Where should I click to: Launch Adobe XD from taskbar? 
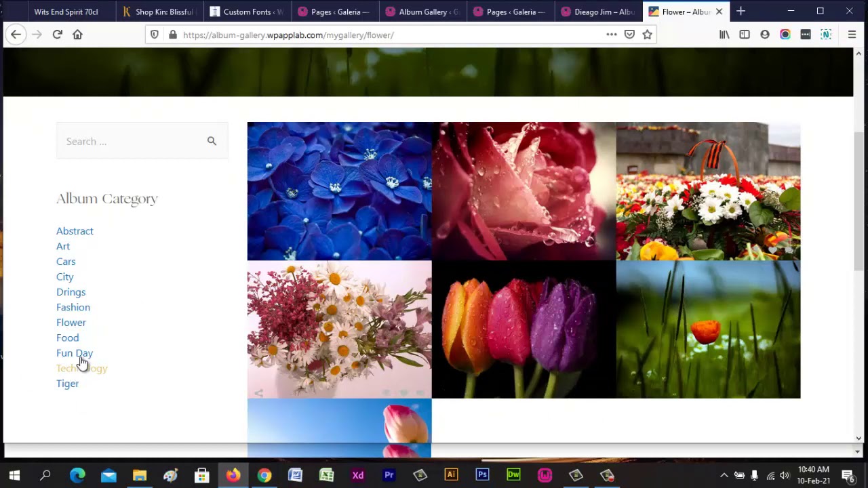point(358,475)
